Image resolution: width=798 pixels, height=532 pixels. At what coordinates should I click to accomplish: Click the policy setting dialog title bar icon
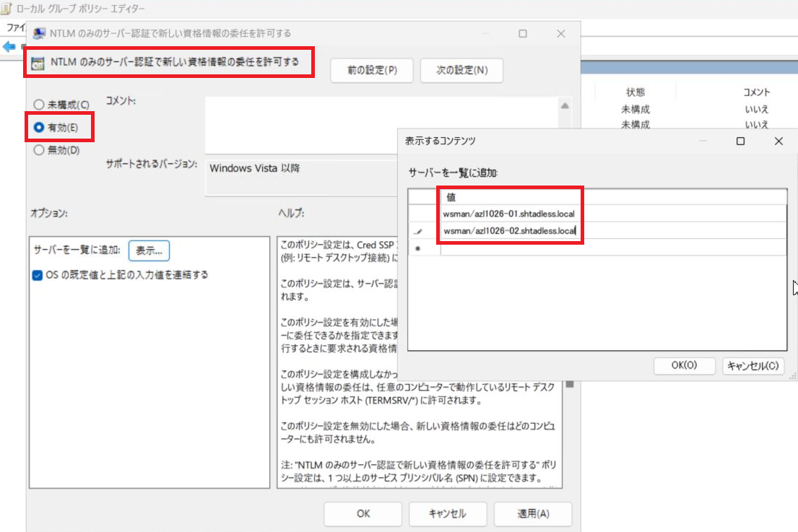coord(38,33)
